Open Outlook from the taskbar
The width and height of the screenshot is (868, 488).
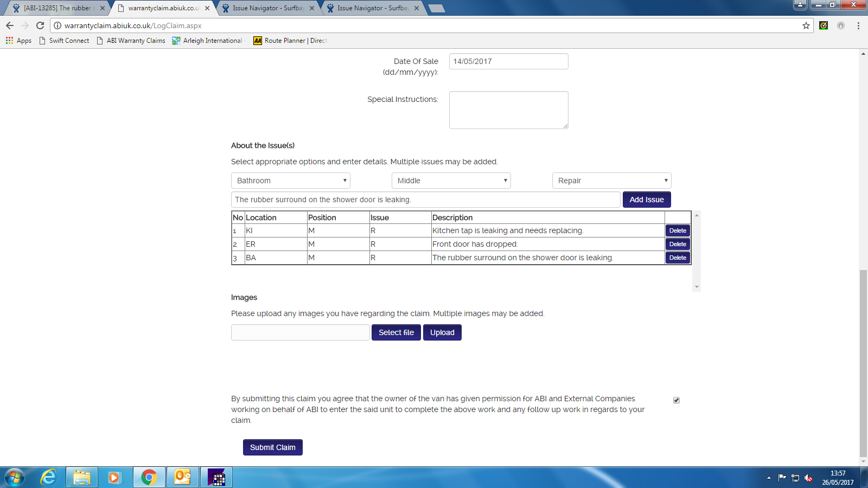click(x=182, y=477)
